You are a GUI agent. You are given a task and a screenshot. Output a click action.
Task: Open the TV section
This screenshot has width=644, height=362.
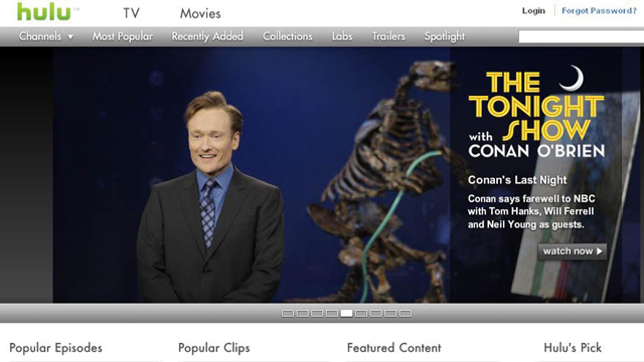131,13
